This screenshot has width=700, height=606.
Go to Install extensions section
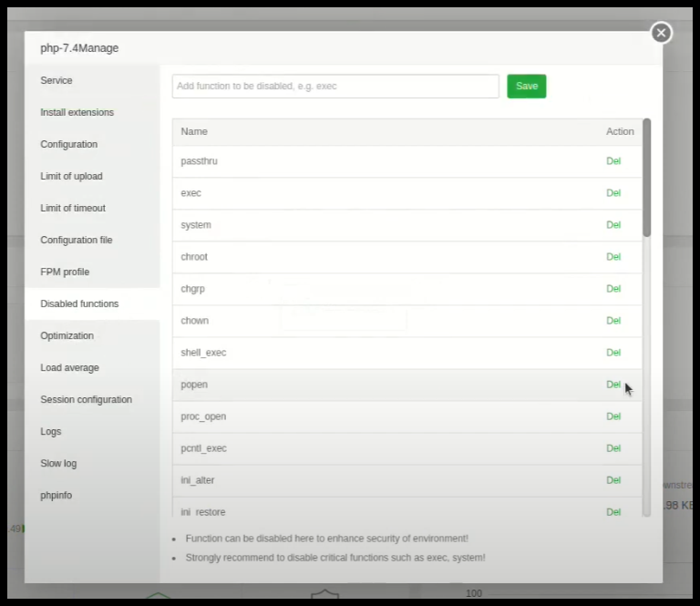tap(77, 112)
